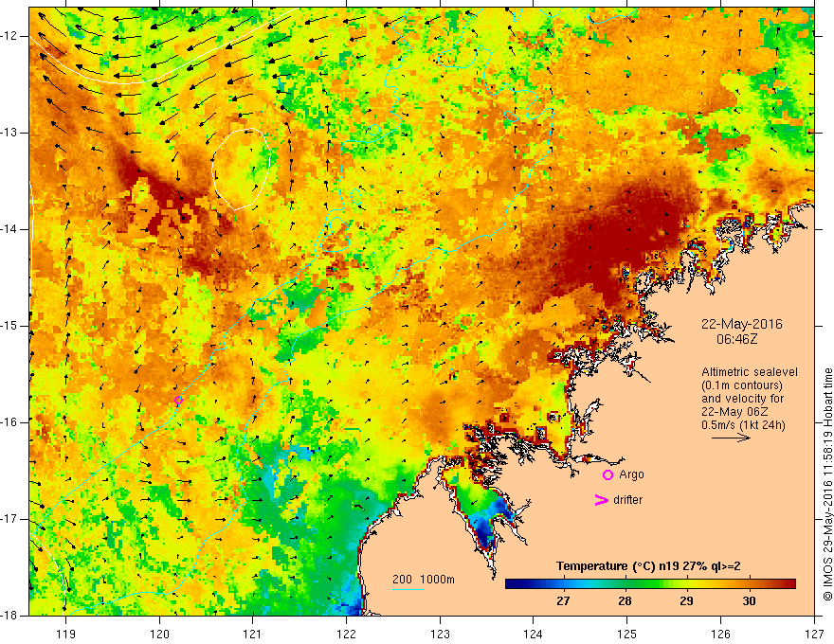Click the 30 label on temperature scale
This screenshot has height=644, width=834.
pyautogui.click(x=749, y=601)
